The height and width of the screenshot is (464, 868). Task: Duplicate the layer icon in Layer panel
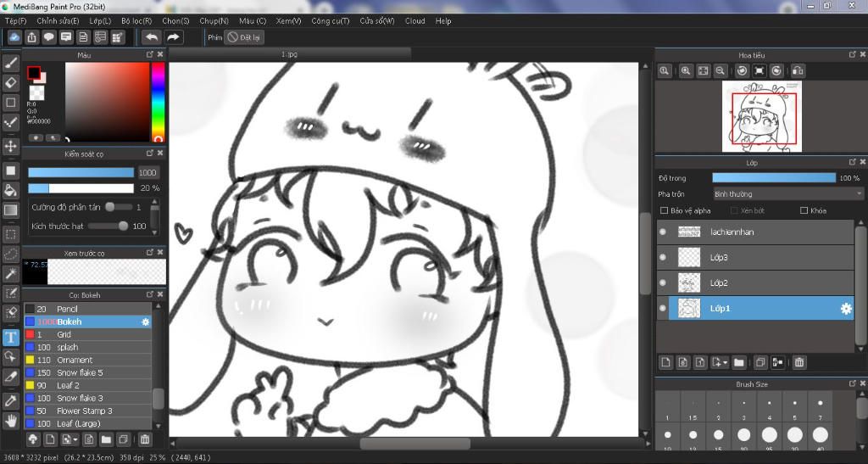760,363
